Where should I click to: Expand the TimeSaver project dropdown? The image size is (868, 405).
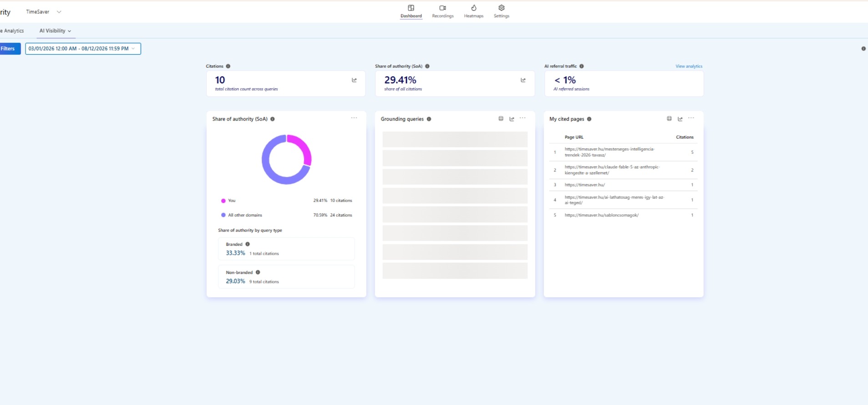[59, 12]
